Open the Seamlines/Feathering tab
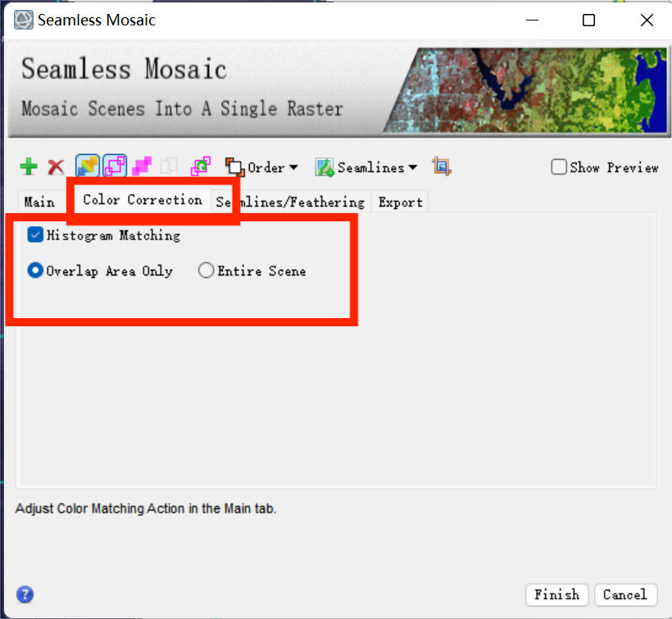 click(290, 202)
